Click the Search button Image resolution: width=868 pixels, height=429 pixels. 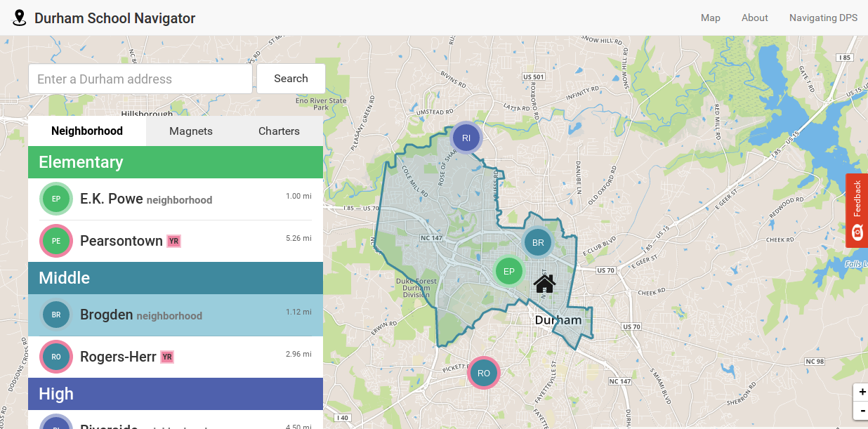291,79
